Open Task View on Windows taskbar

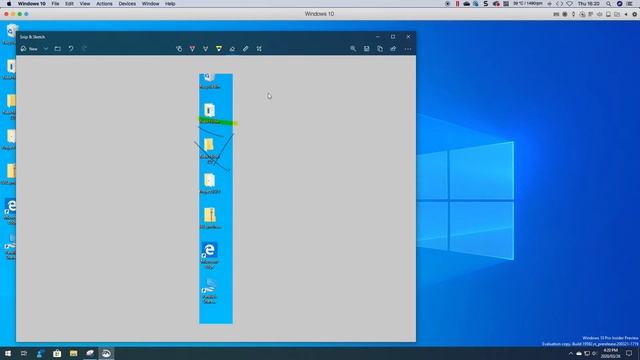(24, 353)
